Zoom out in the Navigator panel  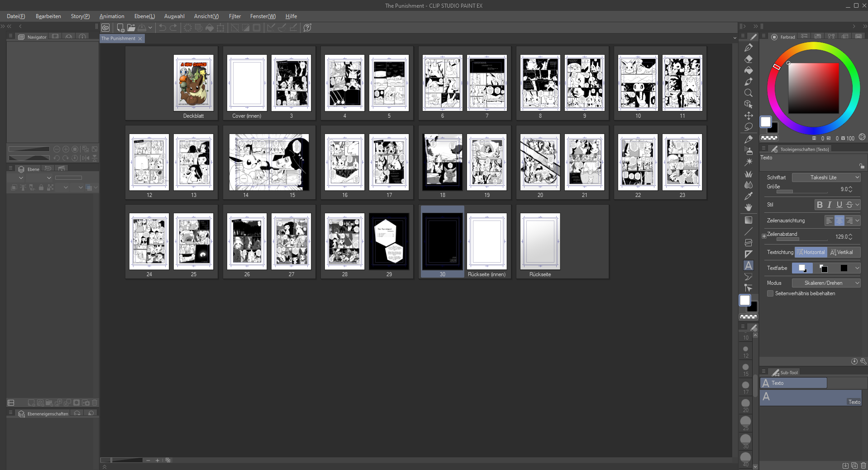(x=57, y=149)
